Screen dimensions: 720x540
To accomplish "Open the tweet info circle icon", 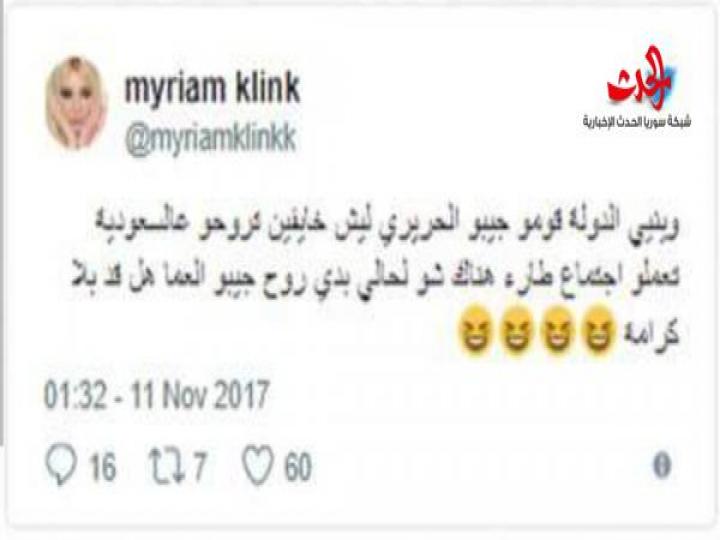I will (x=662, y=466).
